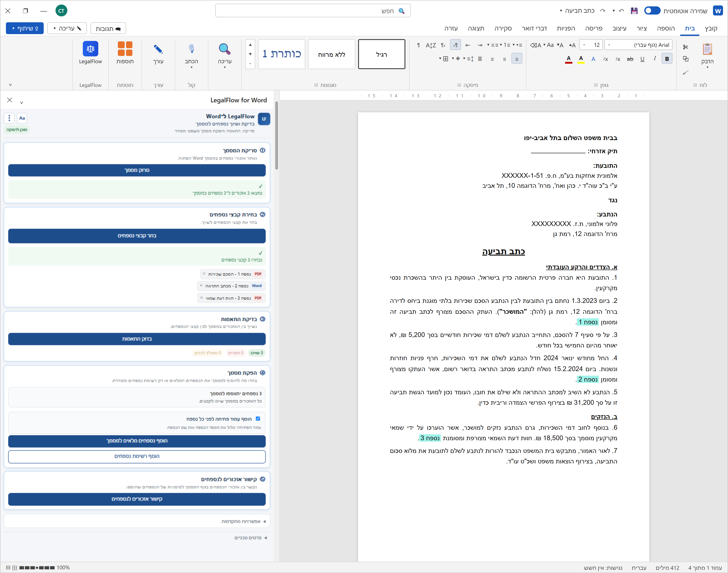This screenshot has height=573, width=728.
Task: Open the Add-ins (תוספות) icon
Action: coord(125,49)
